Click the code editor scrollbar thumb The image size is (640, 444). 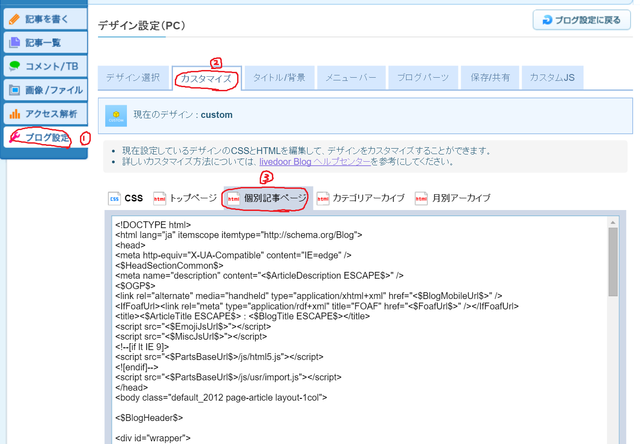(613, 262)
